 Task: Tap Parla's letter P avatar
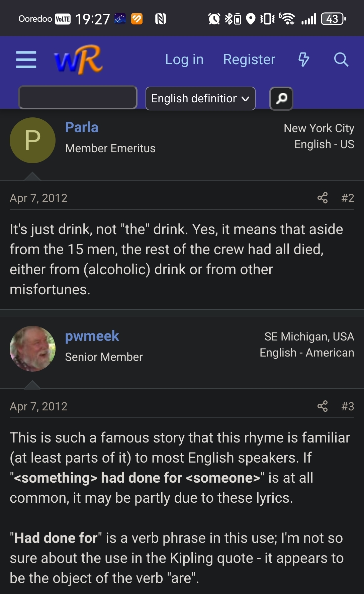[x=33, y=140]
